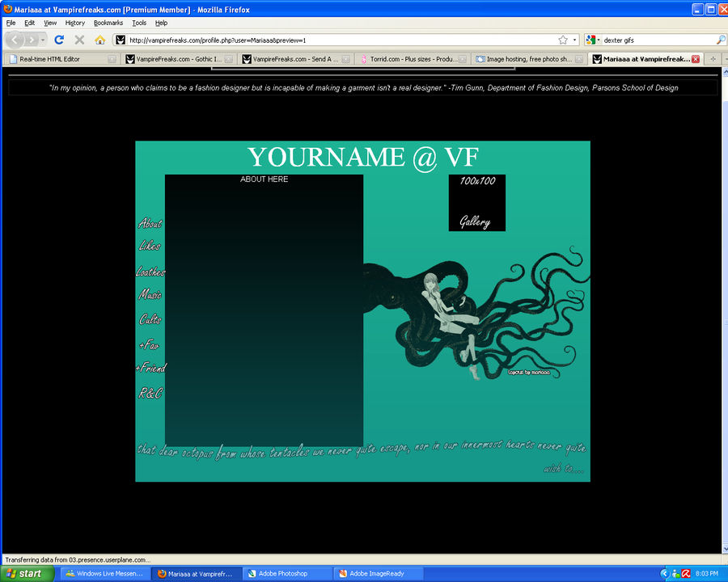This screenshot has height=582, width=728.
Task: Click the vertical scrollbar up arrow
Action: pos(726,71)
